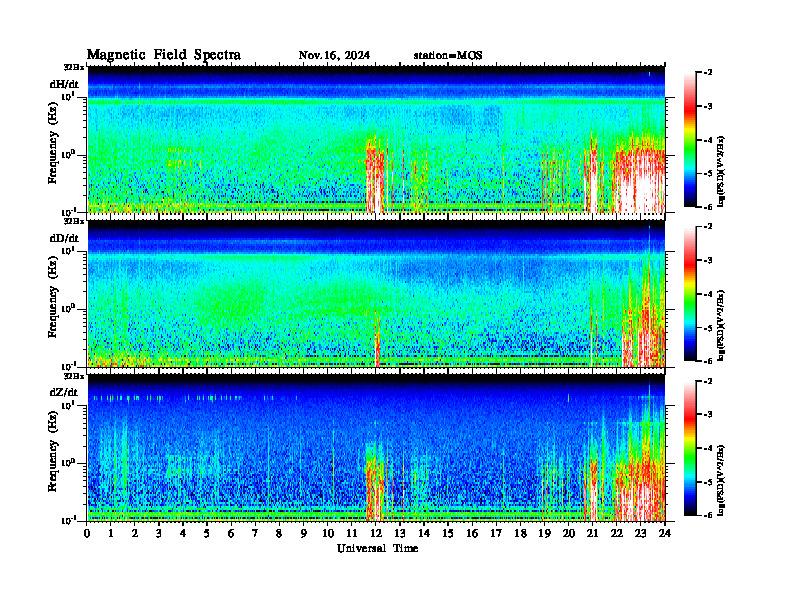Click the dH/dt panel label

pos(64,84)
